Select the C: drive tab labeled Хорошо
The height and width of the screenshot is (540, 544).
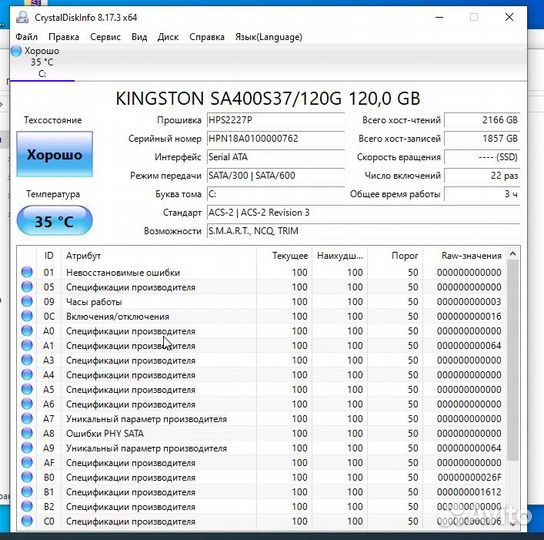click(x=42, y=62)
